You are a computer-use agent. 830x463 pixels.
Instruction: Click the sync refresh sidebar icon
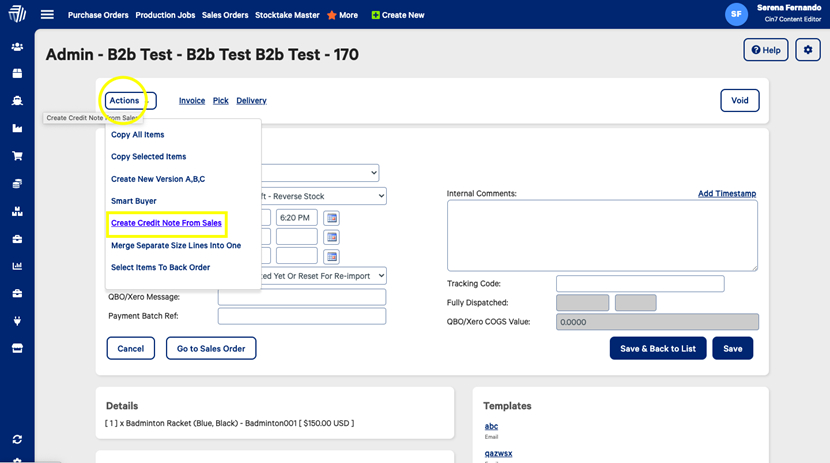[x=17, y=439]
